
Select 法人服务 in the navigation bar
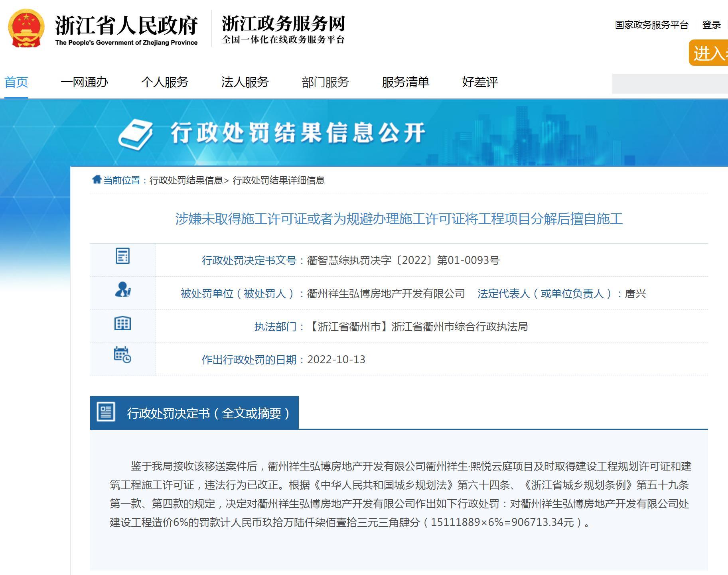(x=245, y=83)
